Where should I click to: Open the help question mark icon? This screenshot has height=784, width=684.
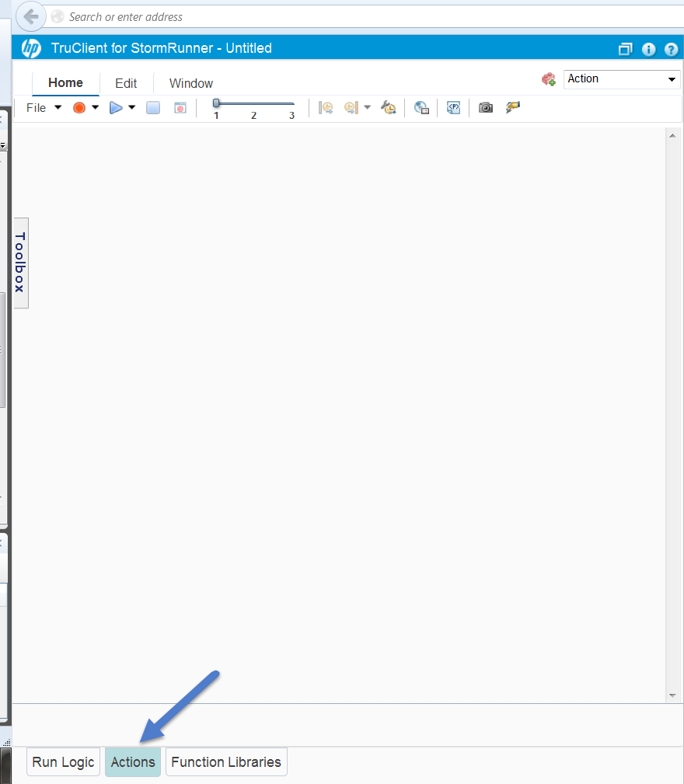(x=671, y=49)
